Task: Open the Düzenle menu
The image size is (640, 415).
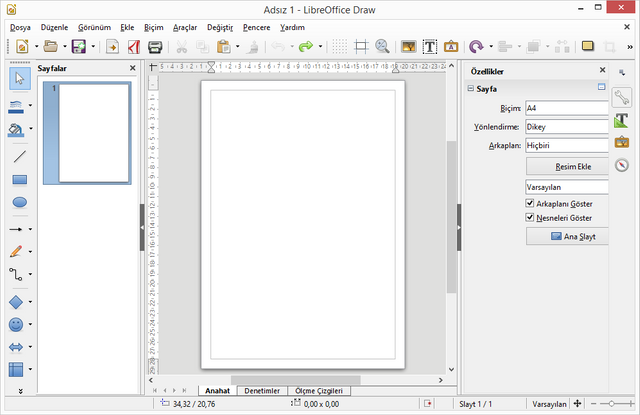Action: (54, 27)
